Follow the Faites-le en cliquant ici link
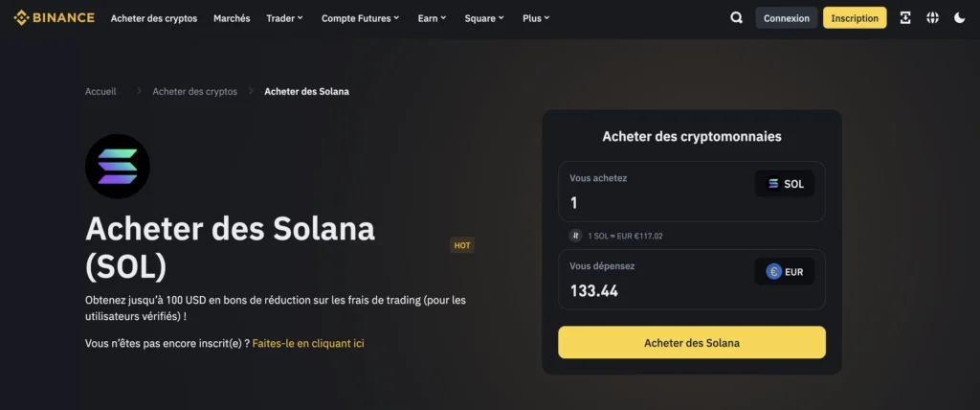The width and height of the screenshot is (980, 410). (x=308, y=343)
